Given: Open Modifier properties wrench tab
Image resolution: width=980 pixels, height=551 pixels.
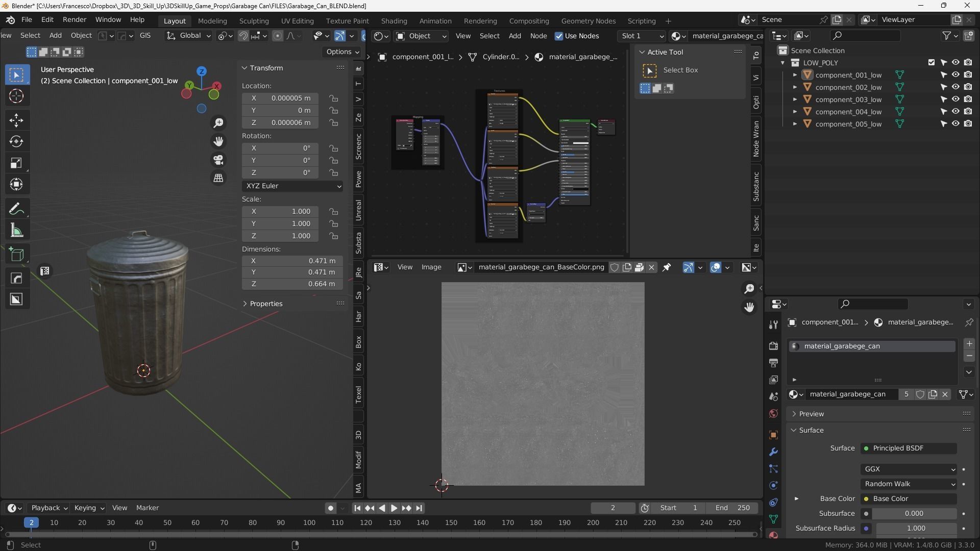Looking at the screenshot, I should (773, 452).
